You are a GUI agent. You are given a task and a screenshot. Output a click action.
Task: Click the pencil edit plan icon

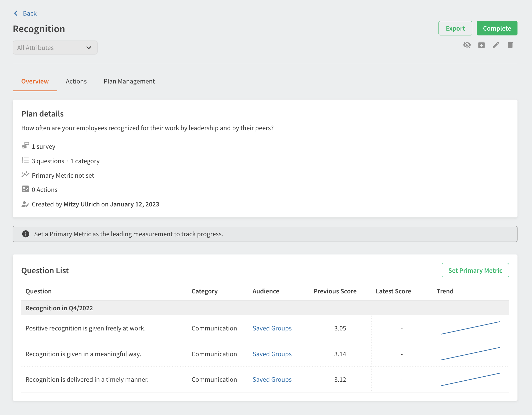click(x=496, y=45)
